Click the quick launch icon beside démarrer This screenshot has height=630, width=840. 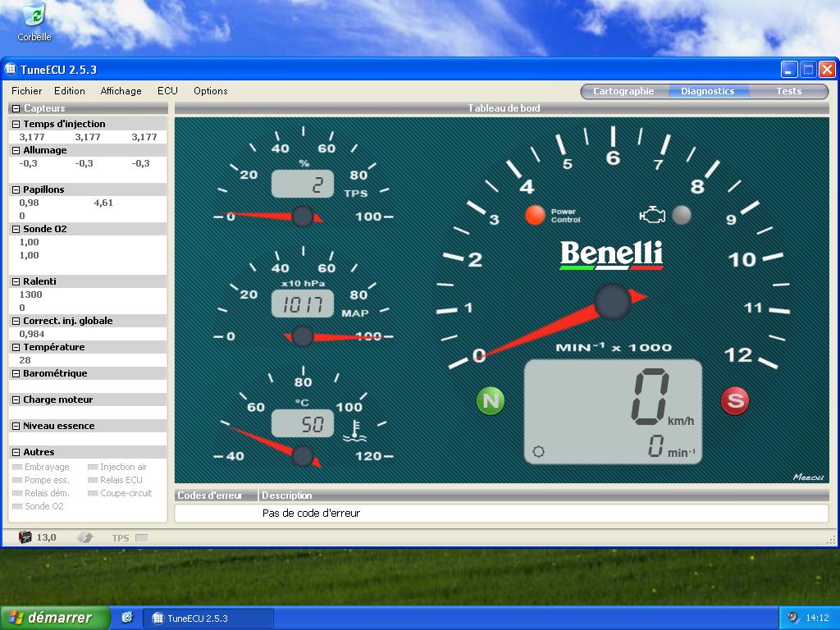[x=127, y=618]
